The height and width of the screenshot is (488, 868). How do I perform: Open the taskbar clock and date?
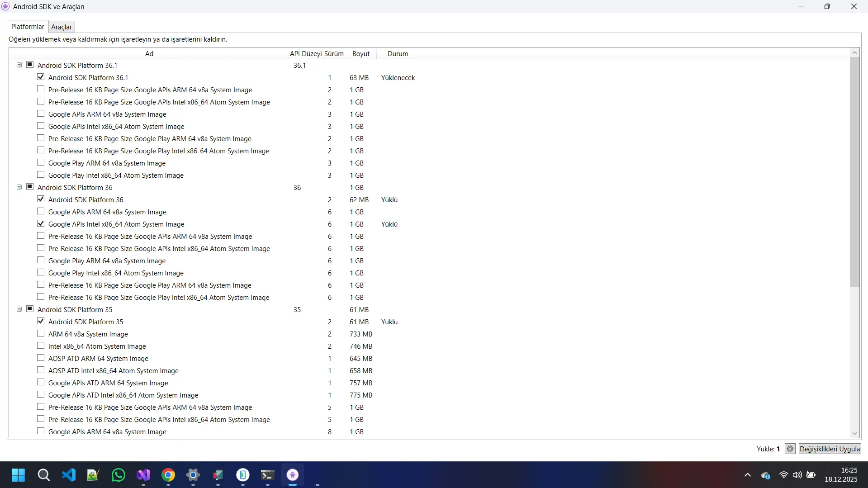pyautogui.click(x=841, y=475)
